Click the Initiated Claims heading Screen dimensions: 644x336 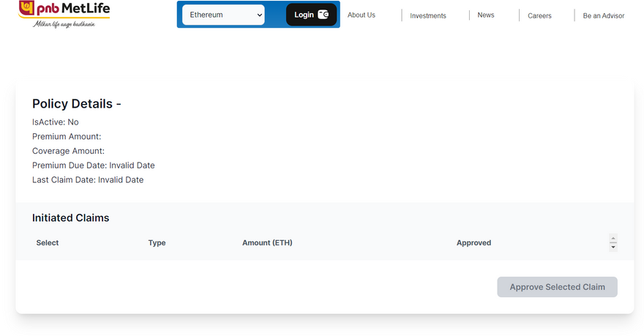click(70, 218)
